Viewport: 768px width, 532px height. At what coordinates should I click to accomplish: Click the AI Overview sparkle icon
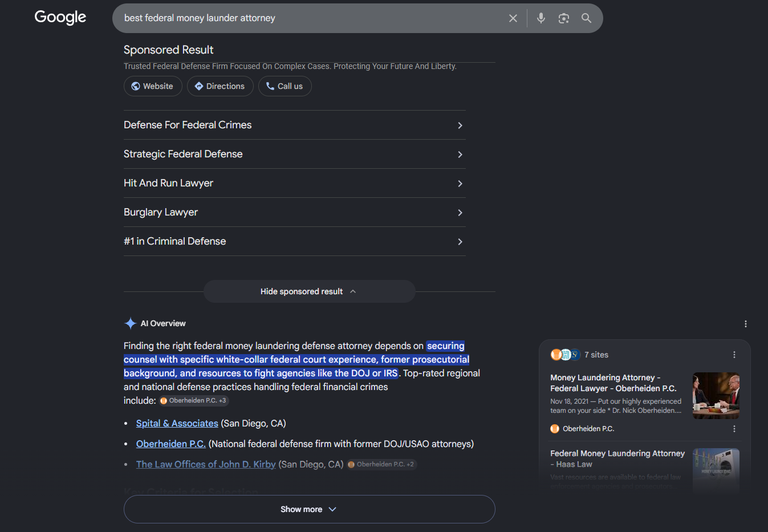pos(130,323)
